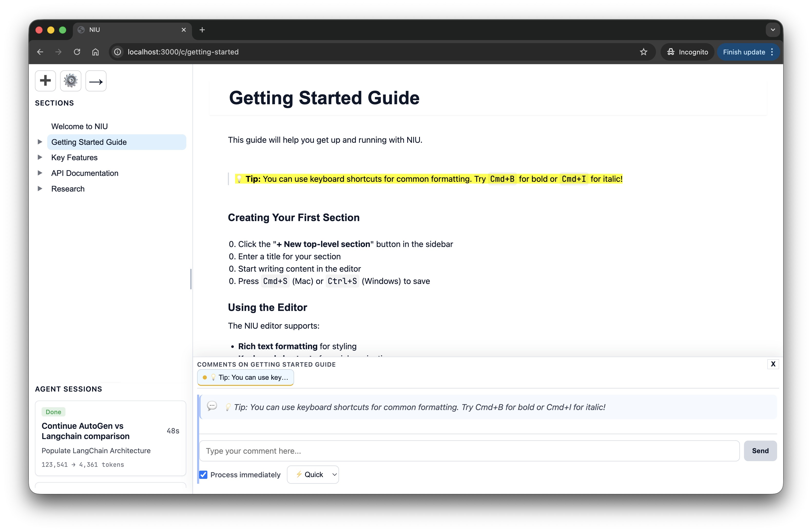Click the Cmd+I inline code in tip
Screen dimensions: 812x532
(574, 179)
